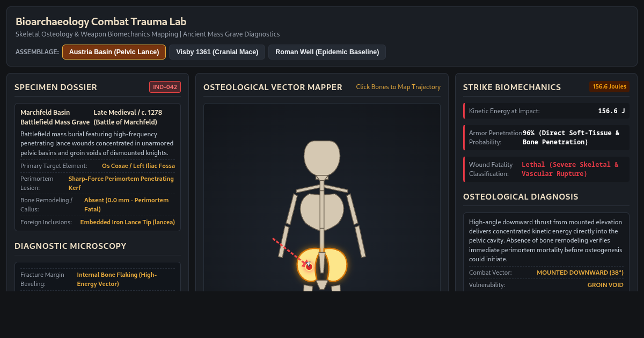Click the 'GROIN VOID' vulnerability value

point(605,285)
